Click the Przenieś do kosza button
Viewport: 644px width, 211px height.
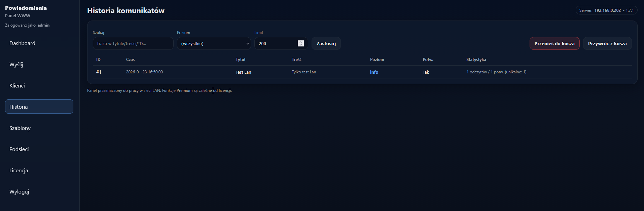click(554, 43)
